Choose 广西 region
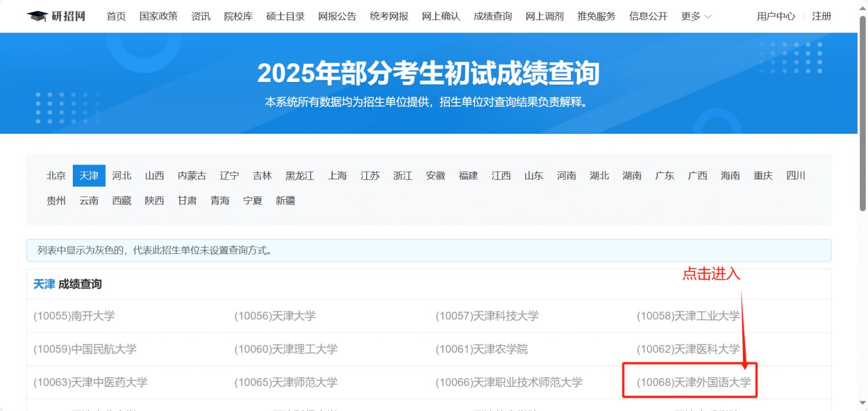Viewport: 868px width, 411px height. [x=697, y=176]
